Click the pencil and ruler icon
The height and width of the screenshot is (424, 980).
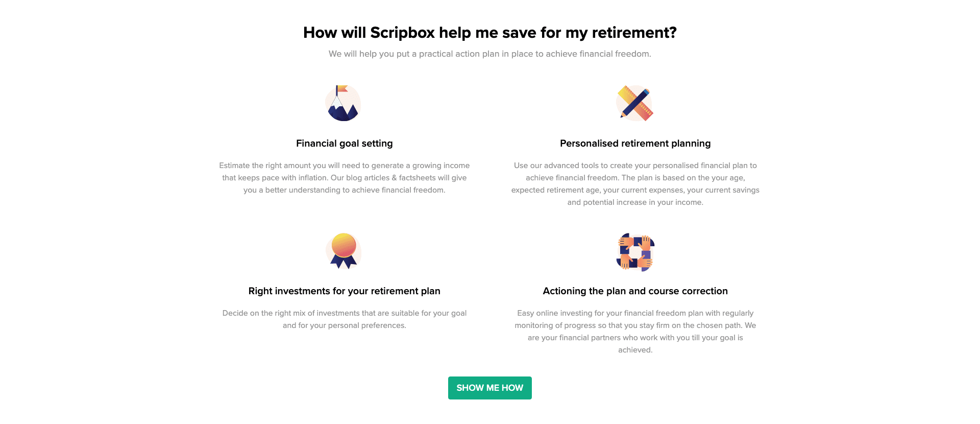(x=635, y=103)
